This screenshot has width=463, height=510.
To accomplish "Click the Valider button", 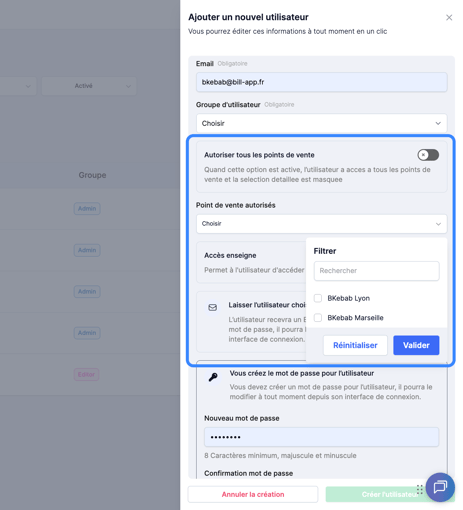I will pyautogui.click(x=416, y=345).
